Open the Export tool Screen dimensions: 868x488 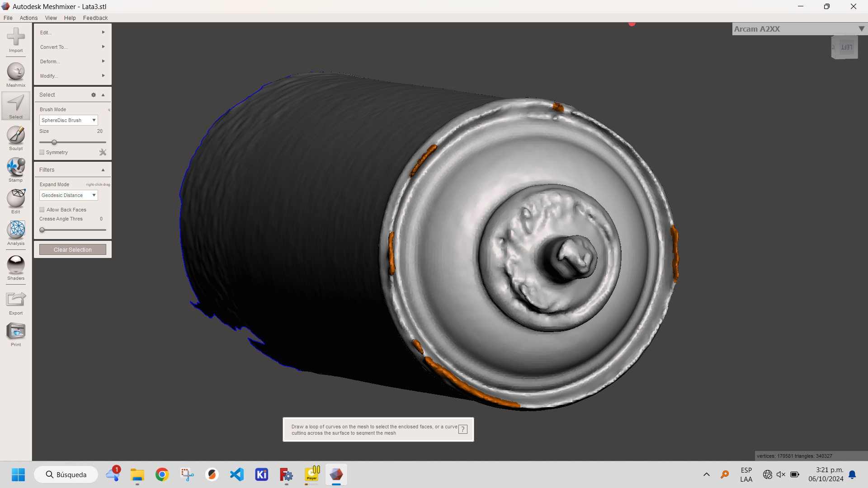coord(16,303)
